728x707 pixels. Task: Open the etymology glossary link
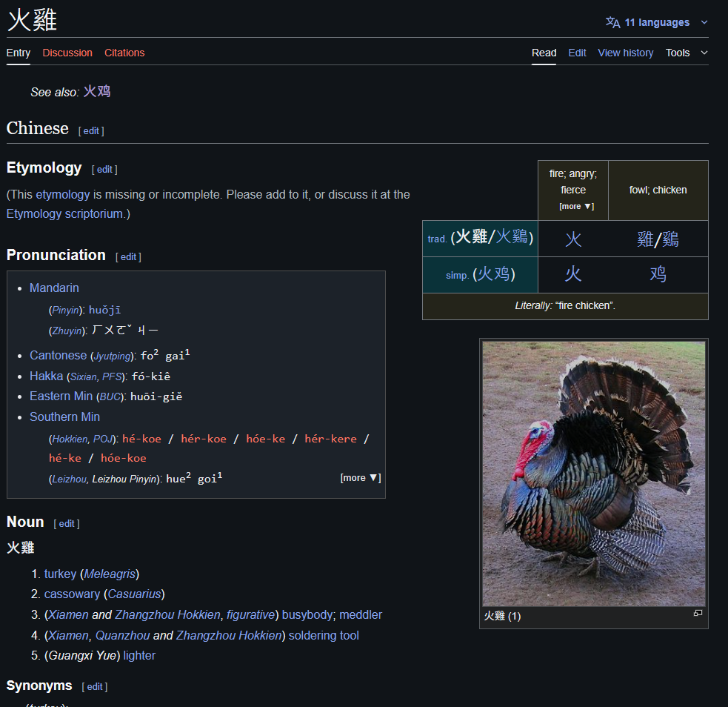[x=63, y=194]
